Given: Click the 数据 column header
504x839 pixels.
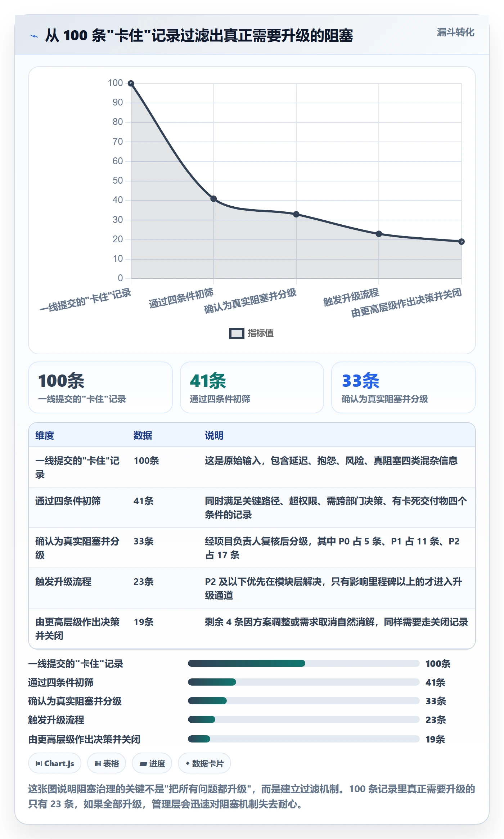Looking at the screenshot, I should [x=143, y=435].
